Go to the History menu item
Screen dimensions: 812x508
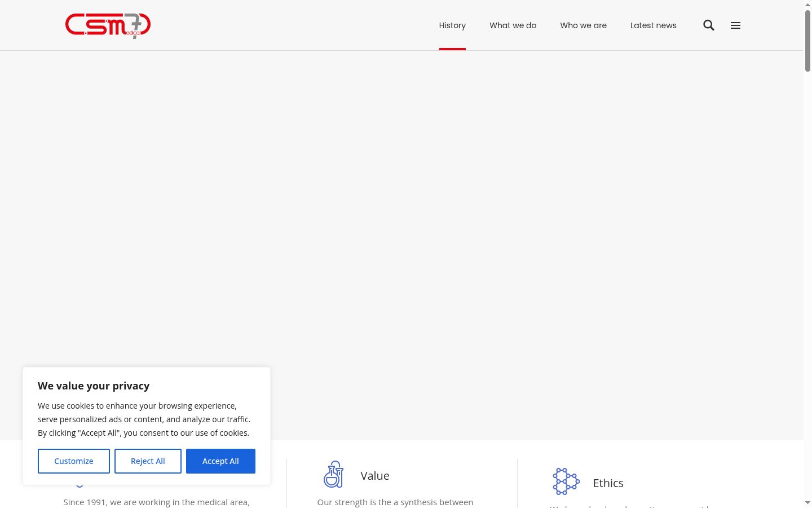coord(452,25)
